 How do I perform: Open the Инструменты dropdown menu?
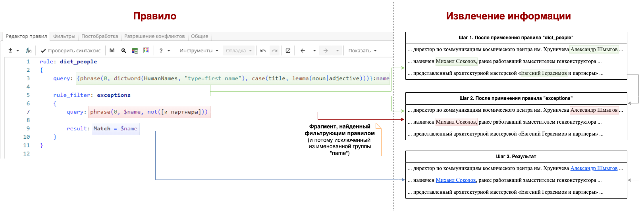click(x=199, y=51)
